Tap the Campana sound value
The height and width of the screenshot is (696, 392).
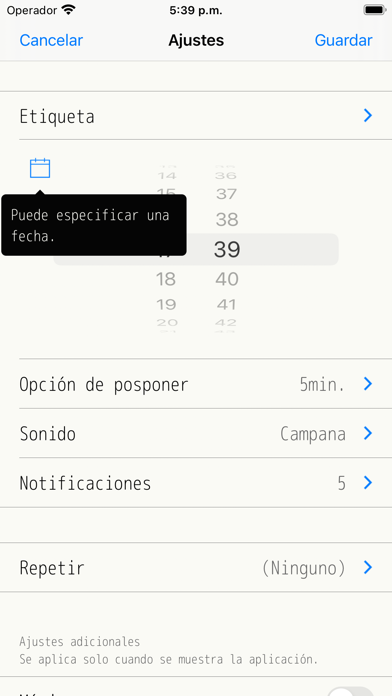coord(313,434)
